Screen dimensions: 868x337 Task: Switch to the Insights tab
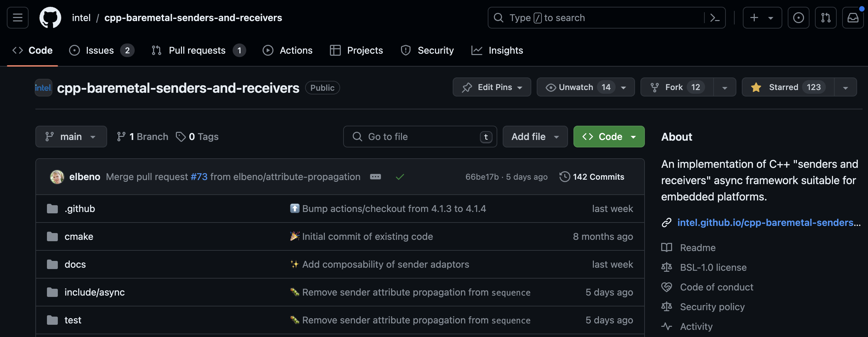[x=497, y=50]
